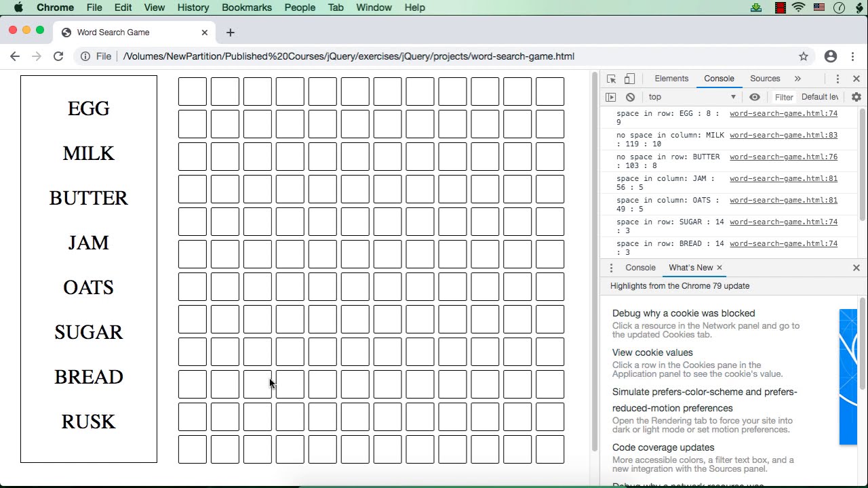This screenshot has height=488, width=868.
Task: Open the Apple menu
Action: [x=18, y=7]
